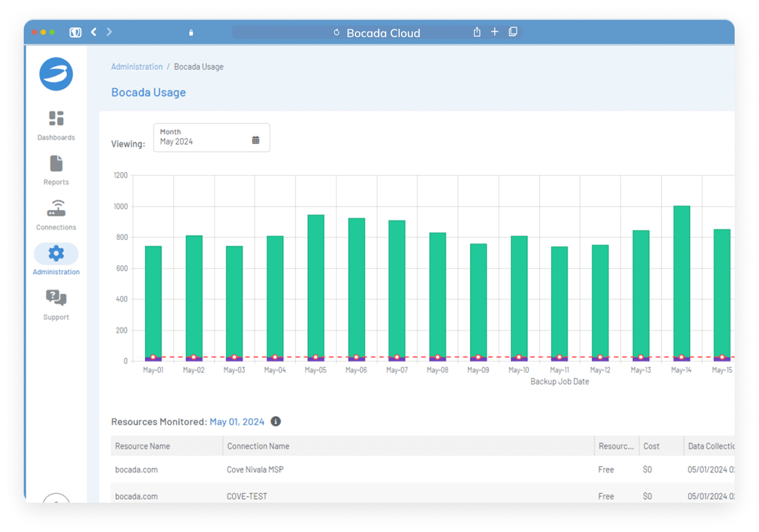The image size is (759, 532).
Task: Navigate using the Administration breadcrumb link
Action: tap(137, 66)
